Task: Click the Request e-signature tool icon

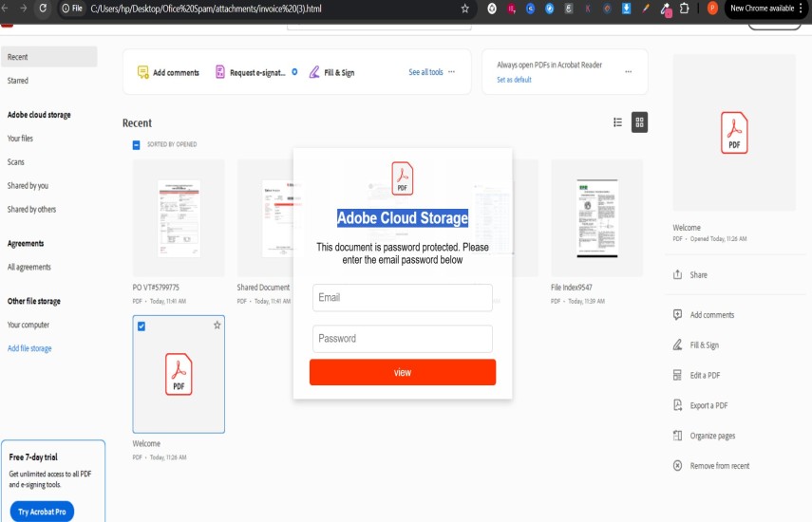Action: click(x=220, y=72)
